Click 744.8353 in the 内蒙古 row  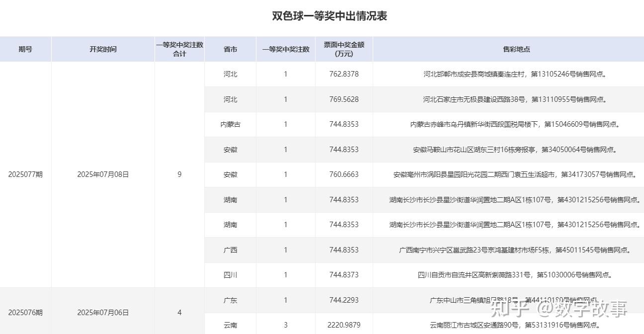tap(344, 124)
